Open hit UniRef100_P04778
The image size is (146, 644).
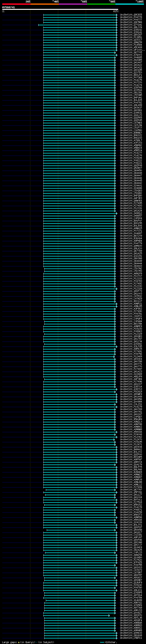(x=131, y=17)
